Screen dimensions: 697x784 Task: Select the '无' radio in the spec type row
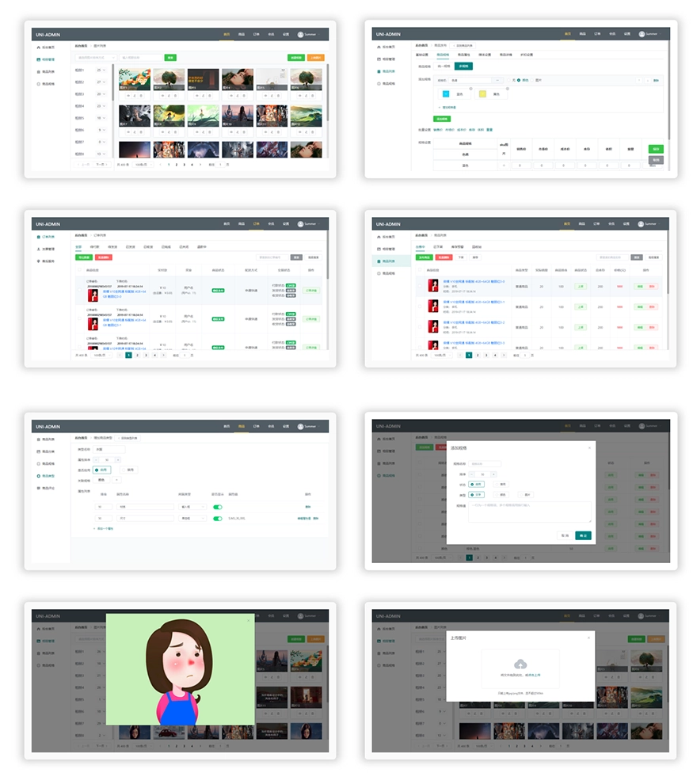[x=509, y=80]
